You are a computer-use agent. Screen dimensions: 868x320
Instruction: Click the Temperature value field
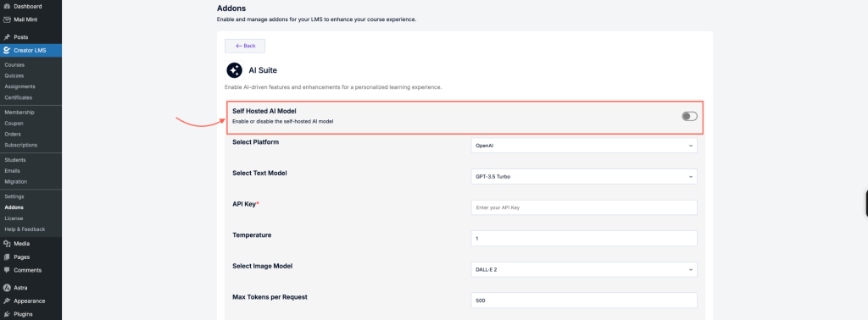(x=583, y=239)
